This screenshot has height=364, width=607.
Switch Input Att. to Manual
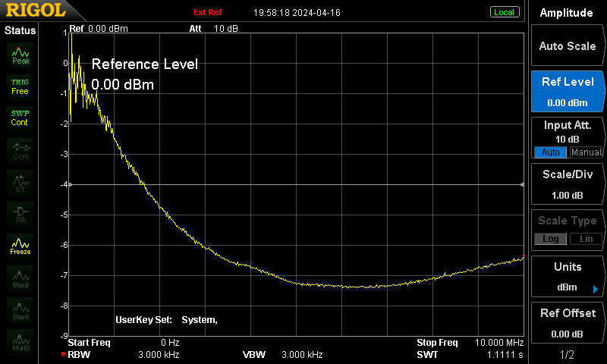coord(586,152)
